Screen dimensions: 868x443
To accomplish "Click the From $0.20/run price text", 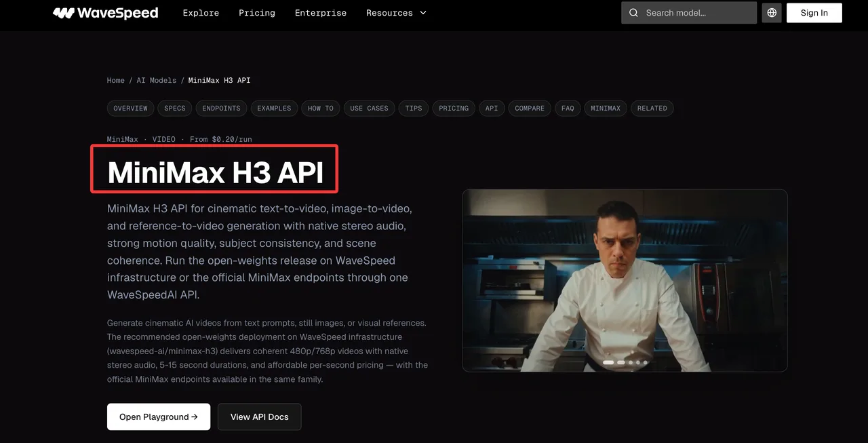I will click(x=221, y=139).
